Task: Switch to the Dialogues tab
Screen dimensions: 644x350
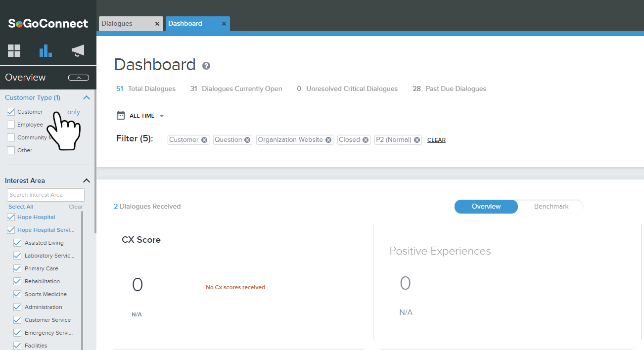Action: [131, 24]
